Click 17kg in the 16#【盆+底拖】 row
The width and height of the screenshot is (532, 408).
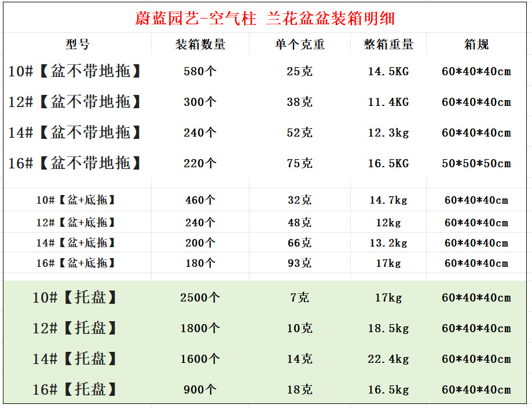(x=388, y=263)
